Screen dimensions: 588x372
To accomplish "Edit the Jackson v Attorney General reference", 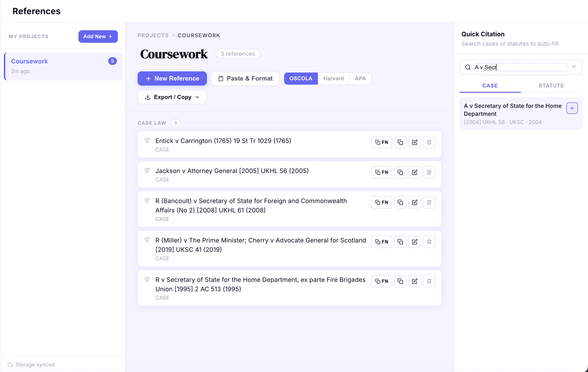I will coord(414,172).
